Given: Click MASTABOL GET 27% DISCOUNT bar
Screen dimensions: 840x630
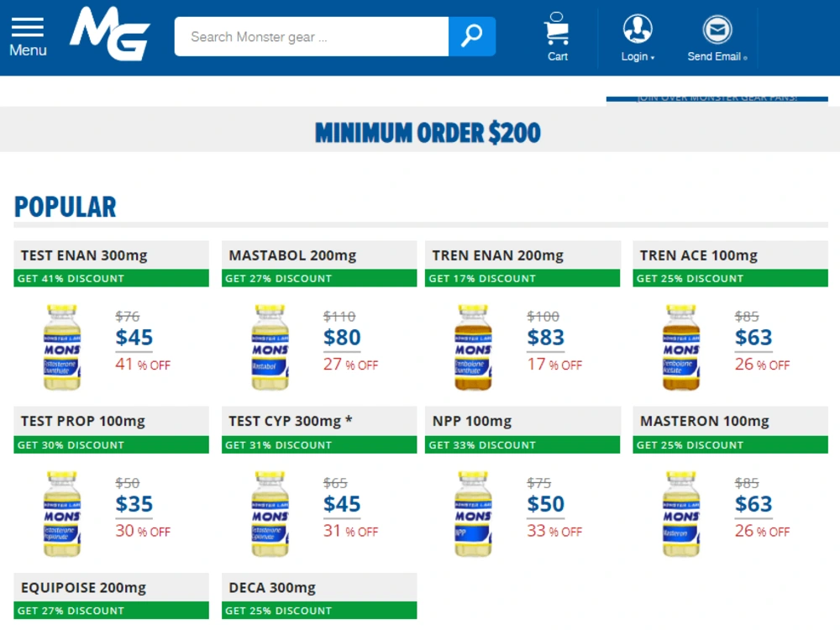Looking at the screenshot, I should point(319,278).
